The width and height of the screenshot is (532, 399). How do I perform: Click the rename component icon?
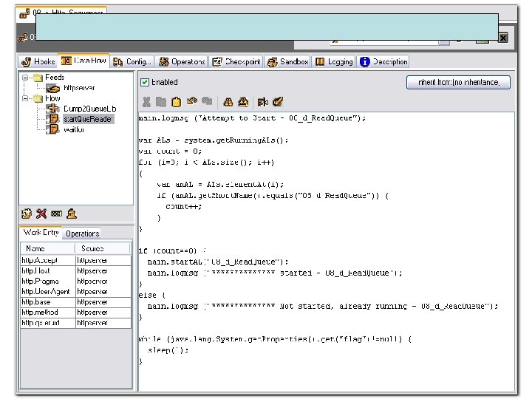point(56,214)
